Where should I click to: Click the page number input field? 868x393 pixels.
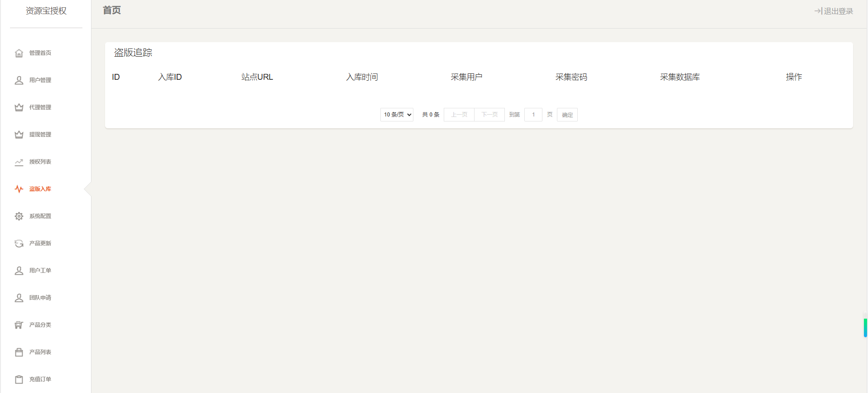[533, 115]
